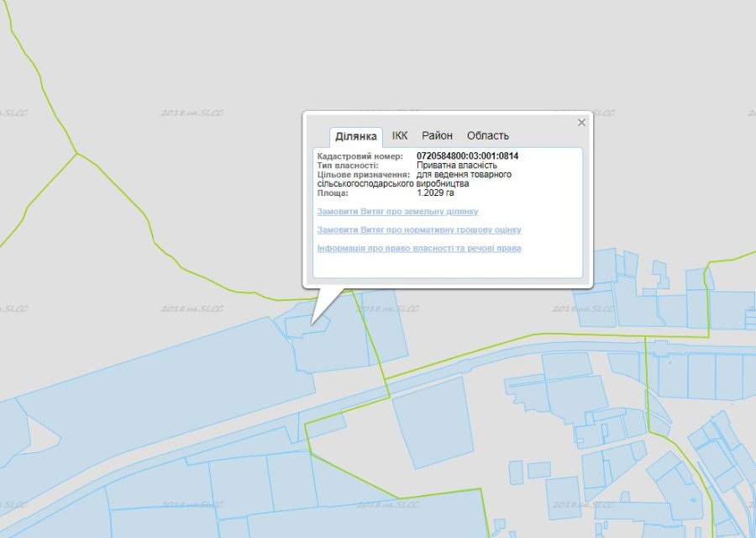Close the parcel info popup
The width and height of the screenshot is (756, 538).
(581, 123)
